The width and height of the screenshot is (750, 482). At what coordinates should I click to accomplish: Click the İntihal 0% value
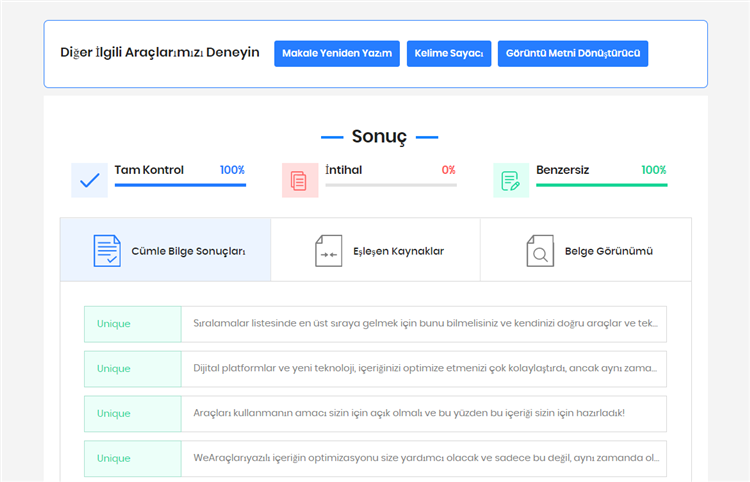(449, 170)
